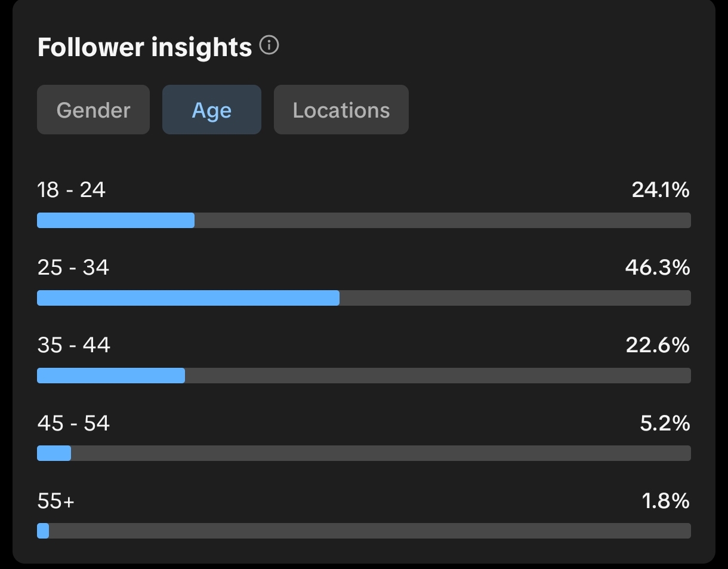Click the 45 - 54 age label
Viewport: 728px width, 569px height.
(x=73, y=423)
